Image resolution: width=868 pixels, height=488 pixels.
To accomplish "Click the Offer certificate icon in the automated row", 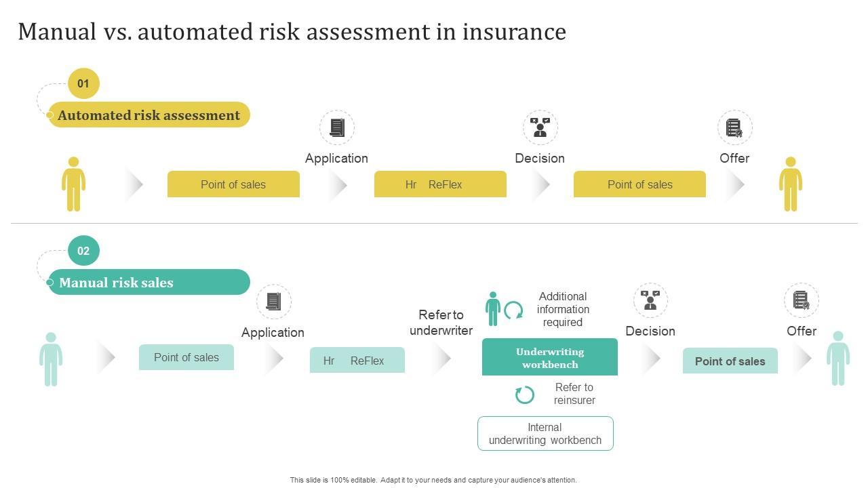I will click(734, 127).
